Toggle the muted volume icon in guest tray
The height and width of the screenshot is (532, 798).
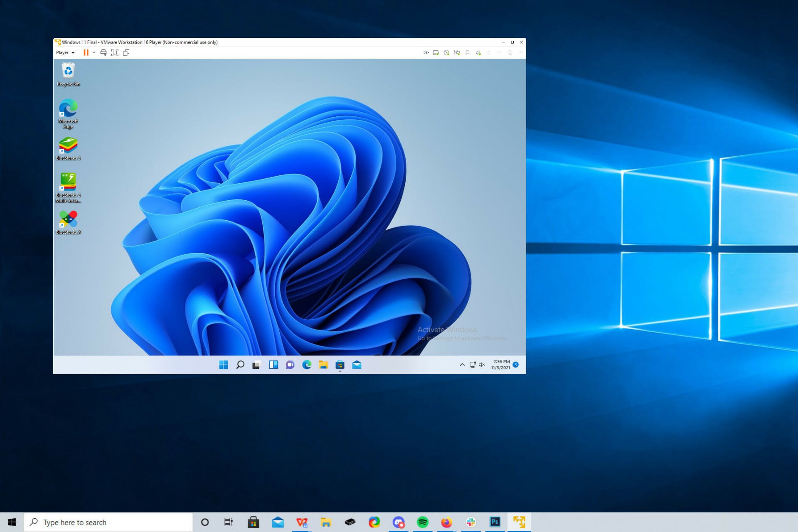482,365
